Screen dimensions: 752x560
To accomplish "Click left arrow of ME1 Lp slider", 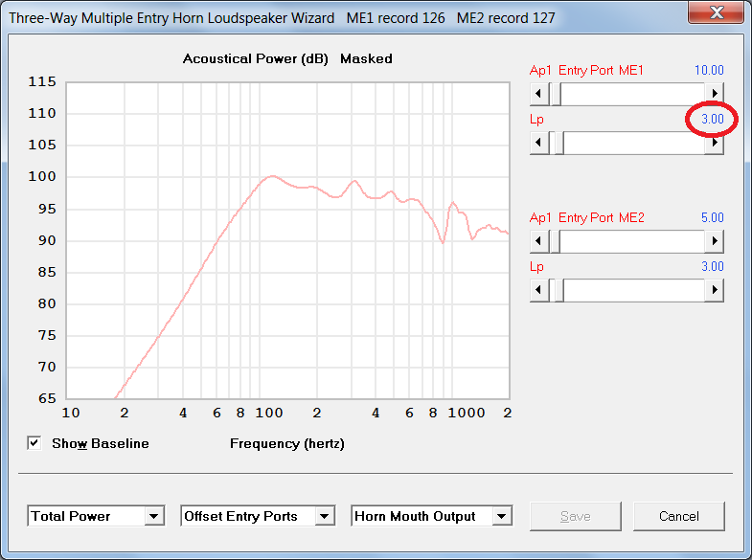I will click(x=539, y=143).
